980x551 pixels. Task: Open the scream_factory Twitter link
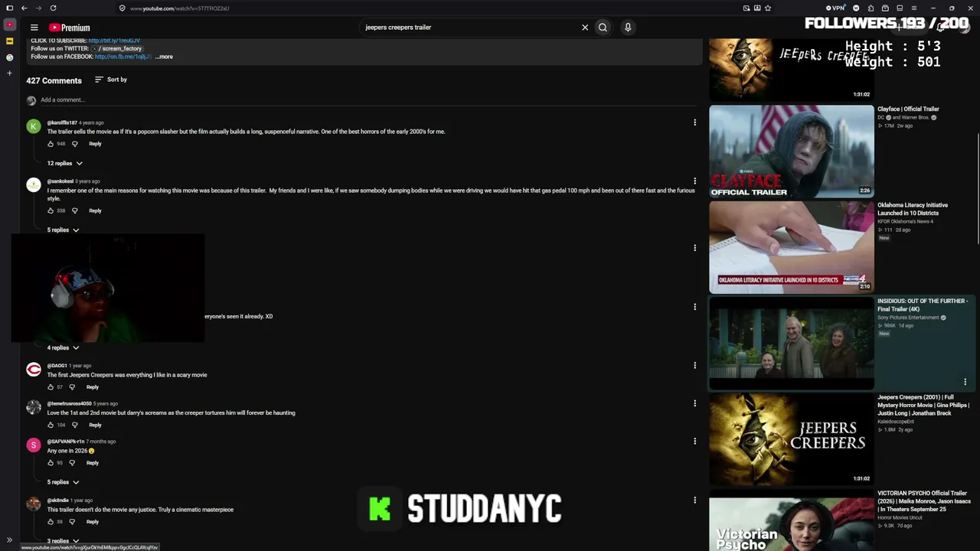coord(118,48)
